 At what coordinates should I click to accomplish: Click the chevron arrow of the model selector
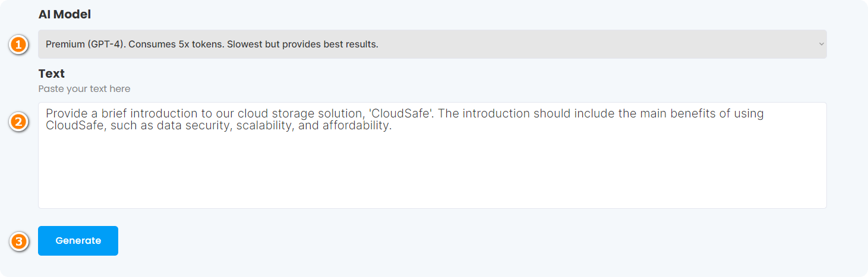821,44
